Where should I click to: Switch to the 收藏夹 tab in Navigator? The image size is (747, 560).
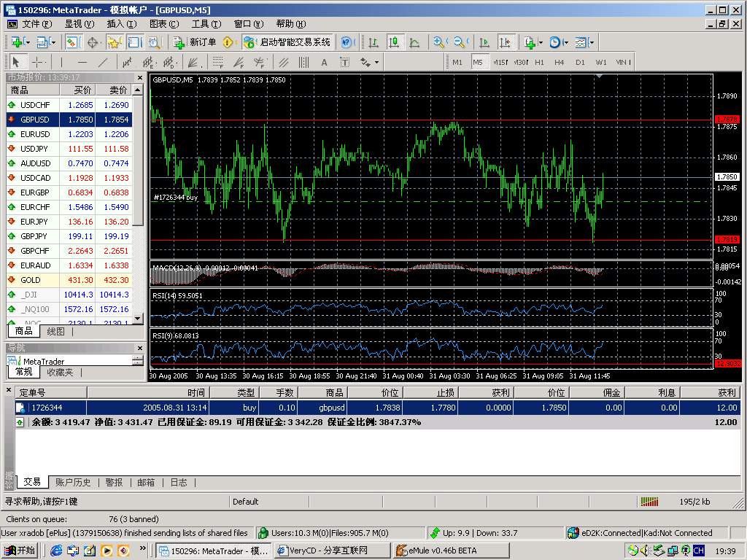[60, 372]
